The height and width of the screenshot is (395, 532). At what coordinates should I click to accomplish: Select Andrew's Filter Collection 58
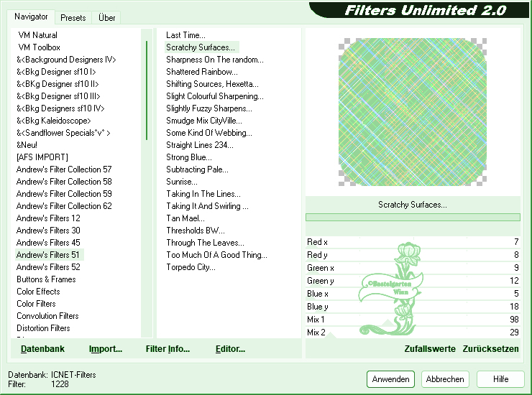pyautogui.click(x=64, y=182)
